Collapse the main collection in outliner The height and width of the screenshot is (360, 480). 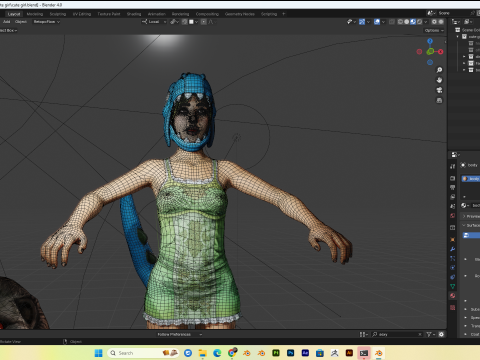click(x=458, y=37)
